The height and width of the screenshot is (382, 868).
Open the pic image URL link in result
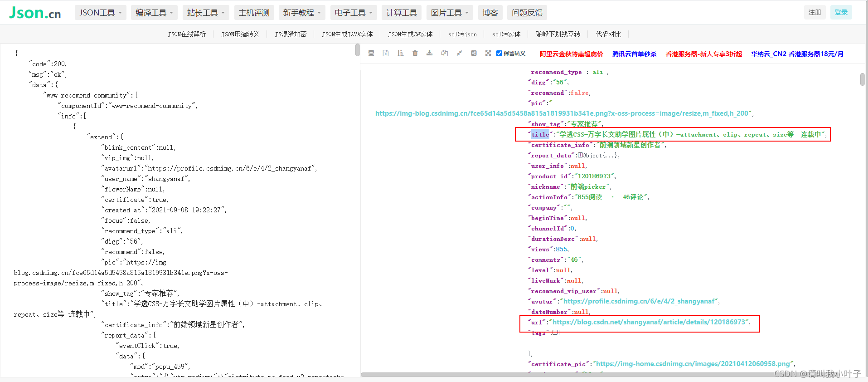tap(562, 113)
